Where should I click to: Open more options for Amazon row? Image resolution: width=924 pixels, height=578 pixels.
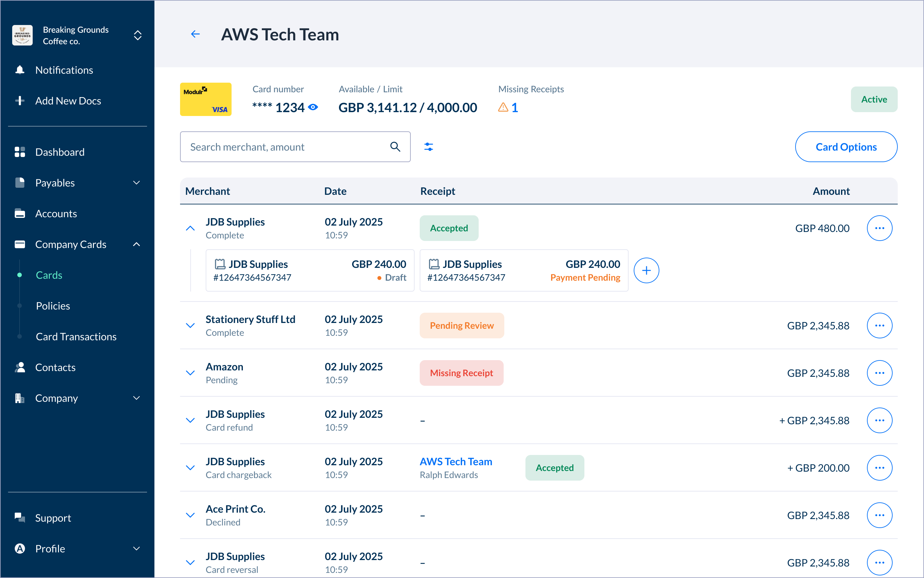(879, 373)
